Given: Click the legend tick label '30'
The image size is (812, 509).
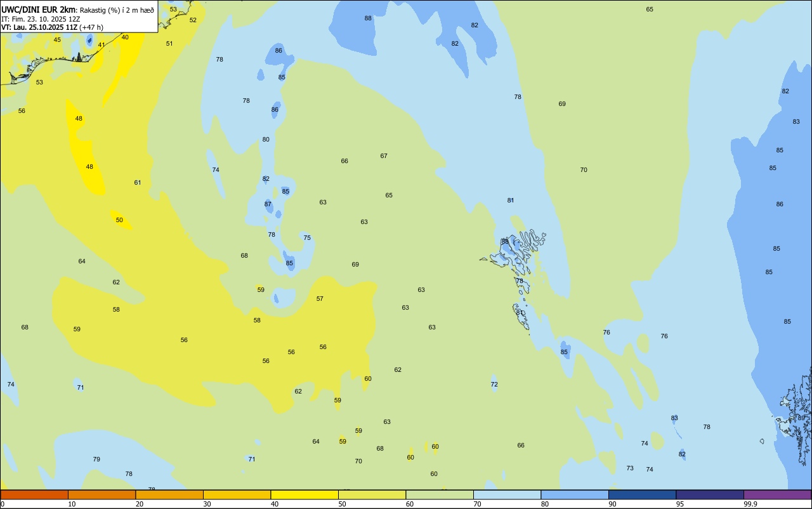Looking at the screenshot, I should [207, 504].
